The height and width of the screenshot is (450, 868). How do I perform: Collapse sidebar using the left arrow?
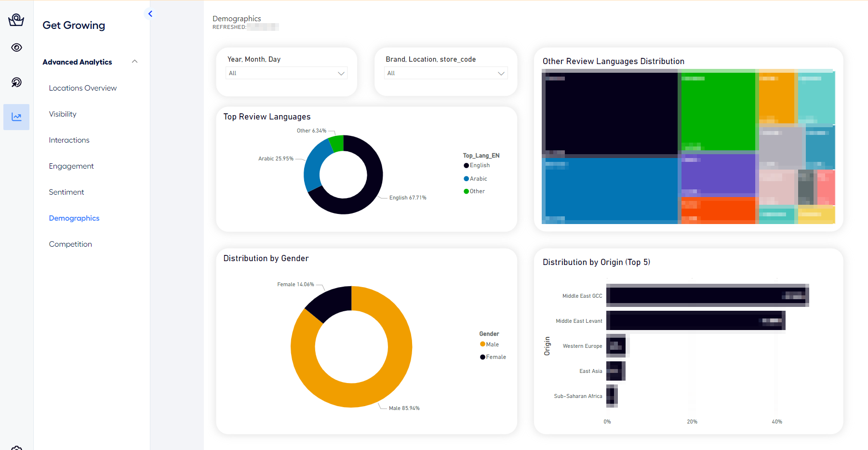(150, 13)
